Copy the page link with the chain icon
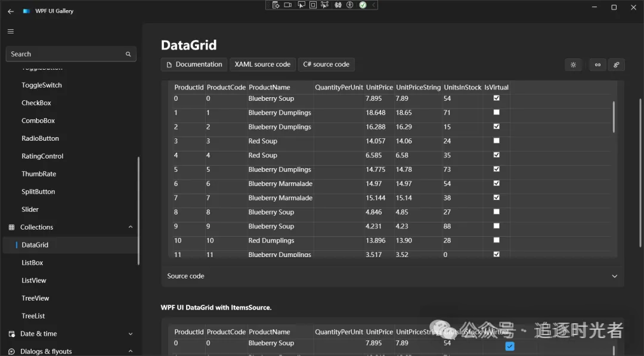644x356 pixels. point(597,64)
